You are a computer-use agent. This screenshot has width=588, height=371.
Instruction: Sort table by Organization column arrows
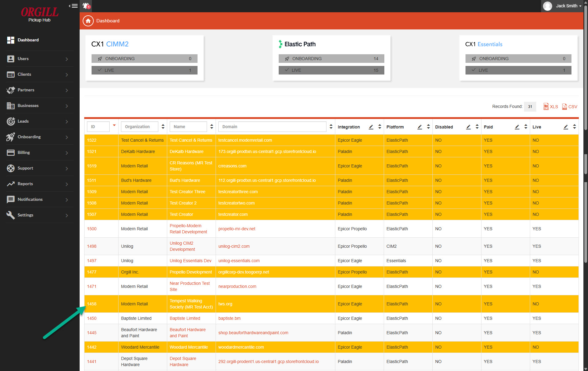pyautogui.click(x=163, y=127)
